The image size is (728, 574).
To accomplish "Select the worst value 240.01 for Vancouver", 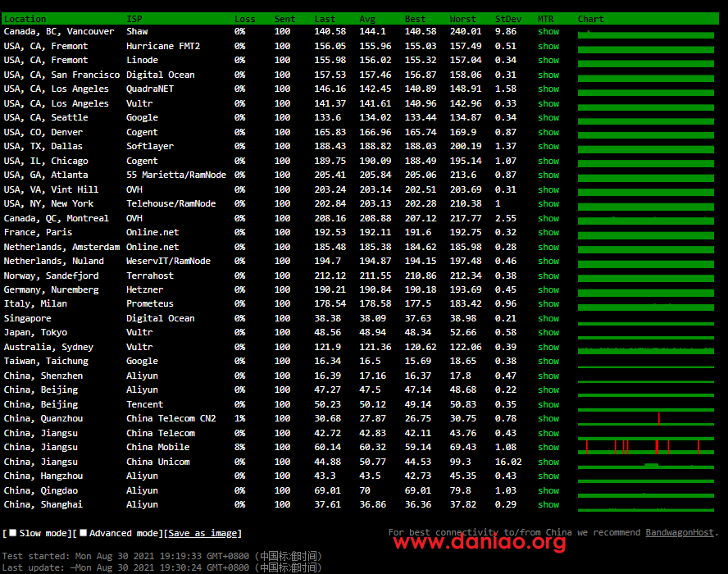I will pyautogui.click(x=466, y=32).
